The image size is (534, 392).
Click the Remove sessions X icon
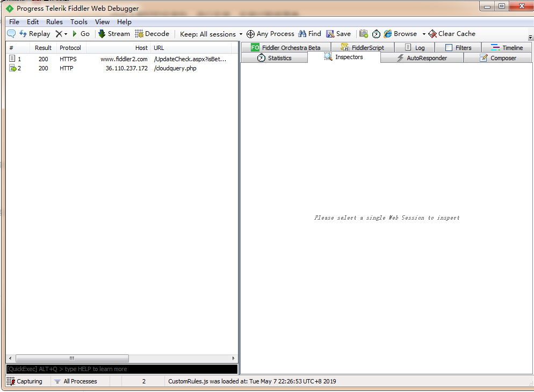pyautogui.click(x=59, y=34)
